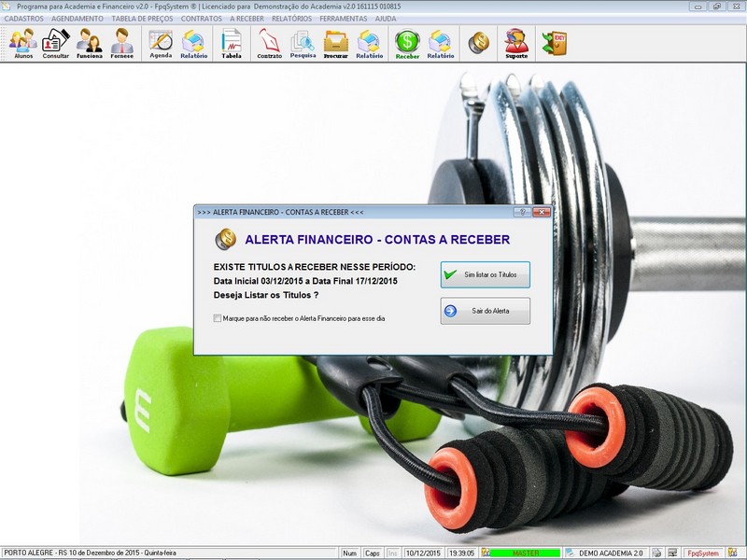Select the Pesquisa search icon
This screenshot has height=560, width=747.
click(x=303, y=44)
